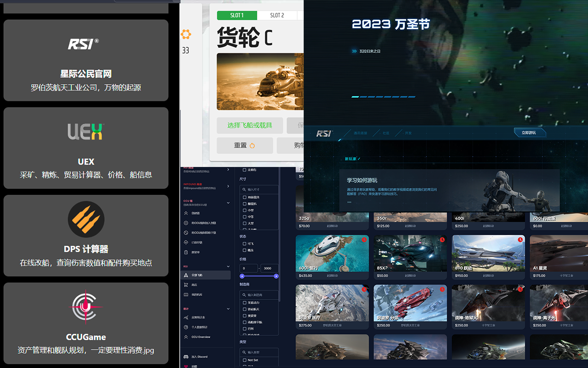Check the 大型 size checkbox
This screenshot has width=588, height=368.
pos(244,223)
